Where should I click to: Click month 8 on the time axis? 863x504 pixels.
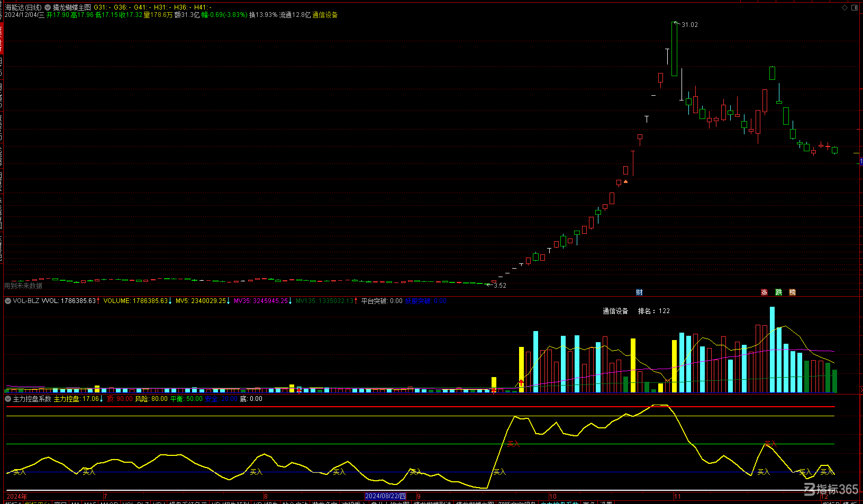[266, 496]
